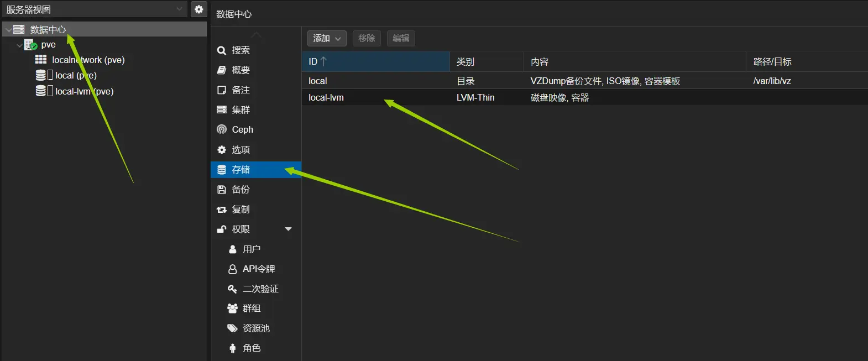The height and width of the screenshot is (361, 868).
Task: Click the gear icon beside server view
Action: tap(198, 9)
